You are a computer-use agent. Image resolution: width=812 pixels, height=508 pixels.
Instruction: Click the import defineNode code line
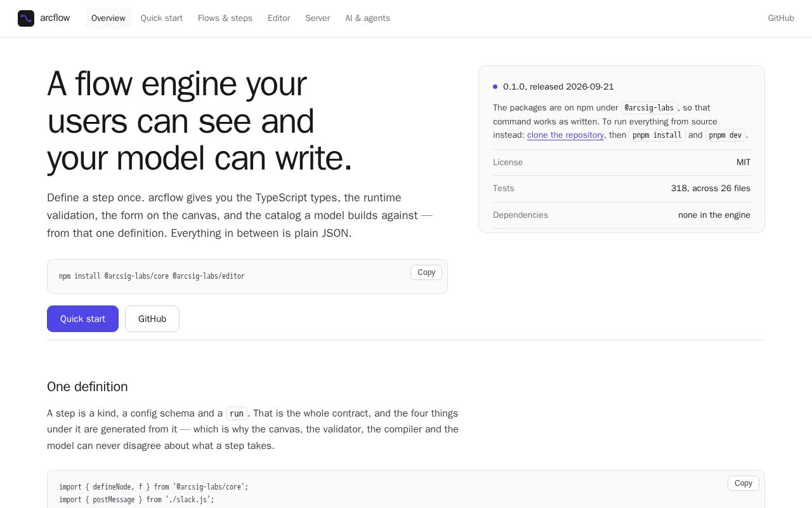tap(154, 487)
